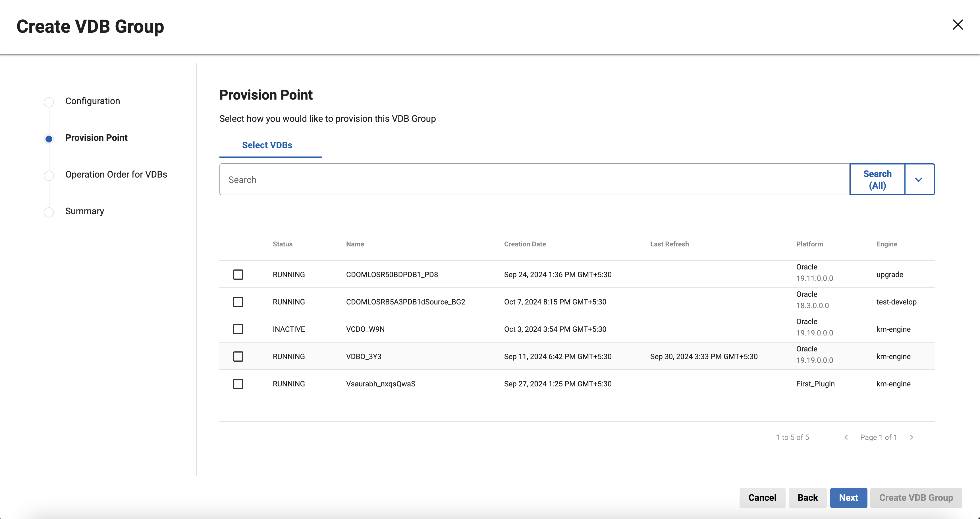The image size is (980, 519).
Task: Click the Back button
Action: click(807, 498)
